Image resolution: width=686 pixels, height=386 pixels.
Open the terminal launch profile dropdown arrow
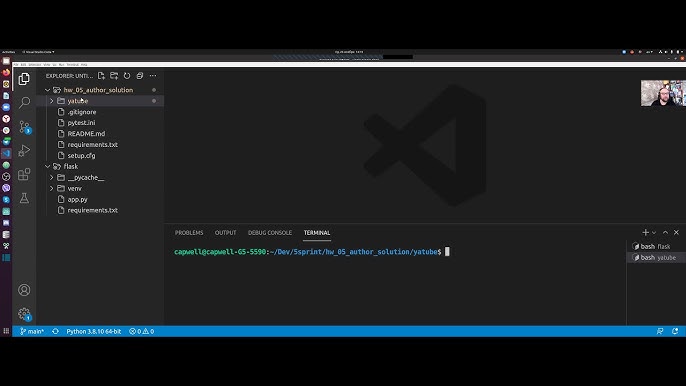pyautogui.click(x=654, y=232)
